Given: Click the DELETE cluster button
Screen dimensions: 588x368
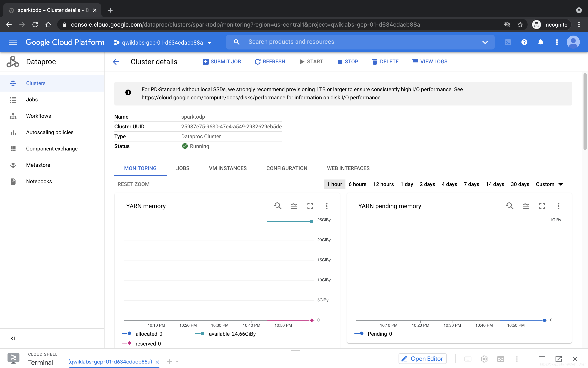Looking at the screenshot, I should pos(385,62).
